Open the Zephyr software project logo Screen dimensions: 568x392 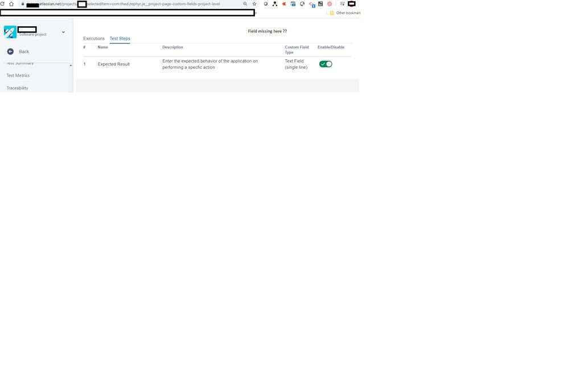[x=10, y=32]
